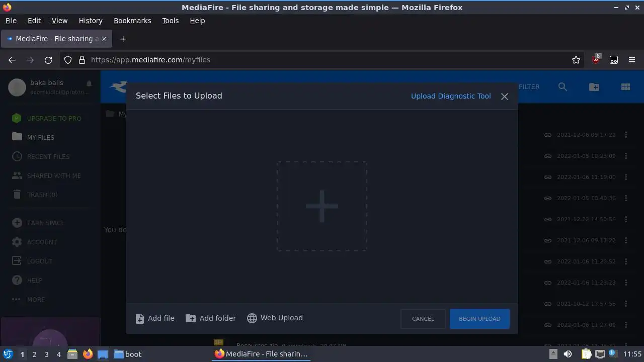644x362 pixels.
Task: Open kebab menu for 2022-01-06 11:20:52 row
Action: click(x=626, y=261)
